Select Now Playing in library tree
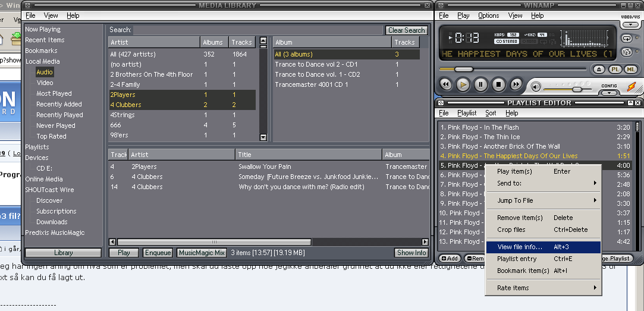Screen dimensions: 644x311 pos(43,29)
